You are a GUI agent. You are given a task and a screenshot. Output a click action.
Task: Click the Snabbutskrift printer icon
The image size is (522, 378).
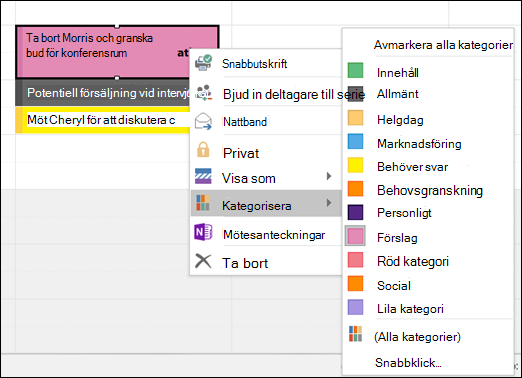tap(203, 63)
